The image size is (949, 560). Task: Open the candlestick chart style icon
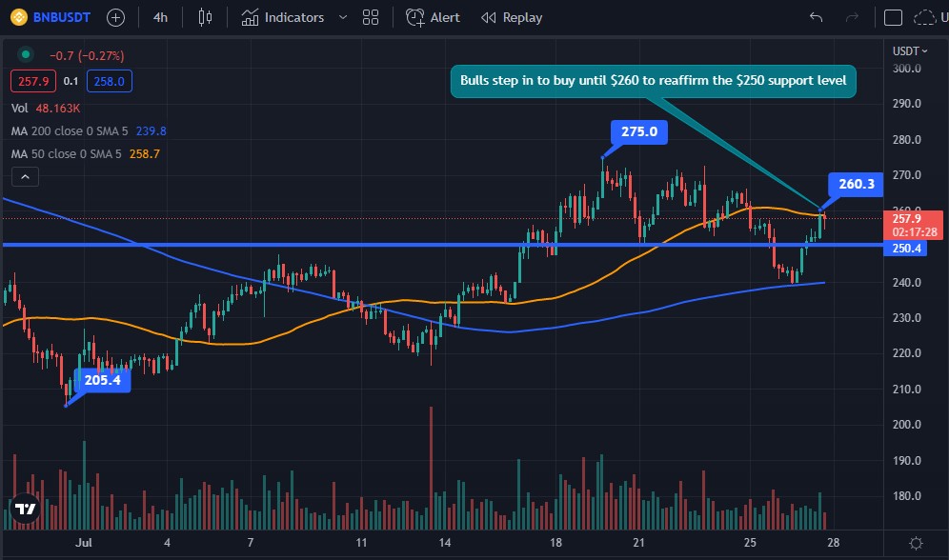click(x=205, y=17)
